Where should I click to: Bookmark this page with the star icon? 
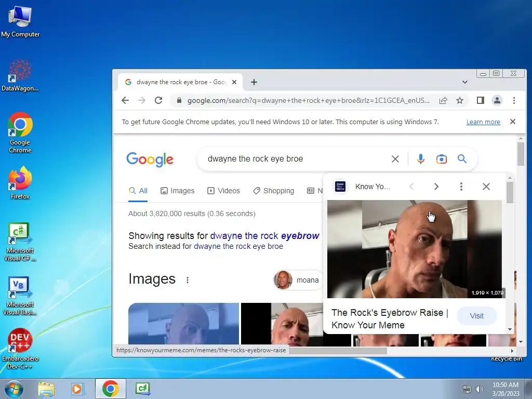pyautogui.click(x=460, y=100)
